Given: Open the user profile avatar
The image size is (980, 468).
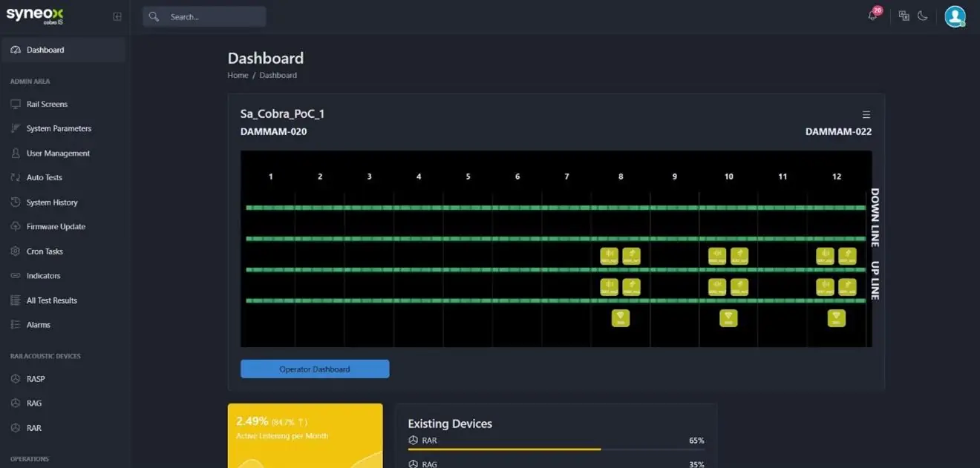Looking at the screenshot, I should click(x=955, y=16).
